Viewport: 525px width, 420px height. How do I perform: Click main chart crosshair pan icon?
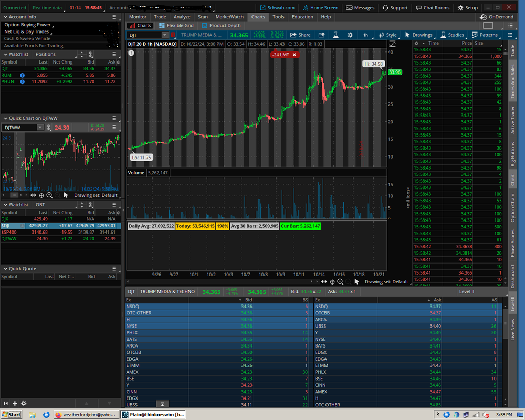coord(332,282)
